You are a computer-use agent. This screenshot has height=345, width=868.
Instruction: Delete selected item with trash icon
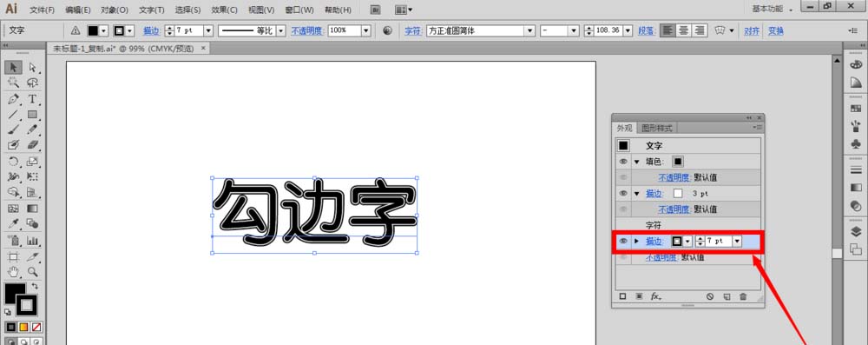(743, 296)
